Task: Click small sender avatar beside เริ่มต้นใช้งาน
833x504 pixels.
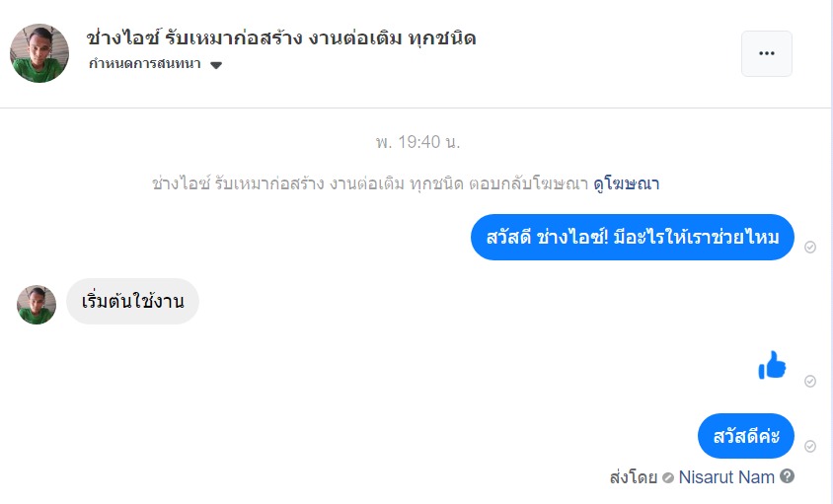Action: coord(37,305)
